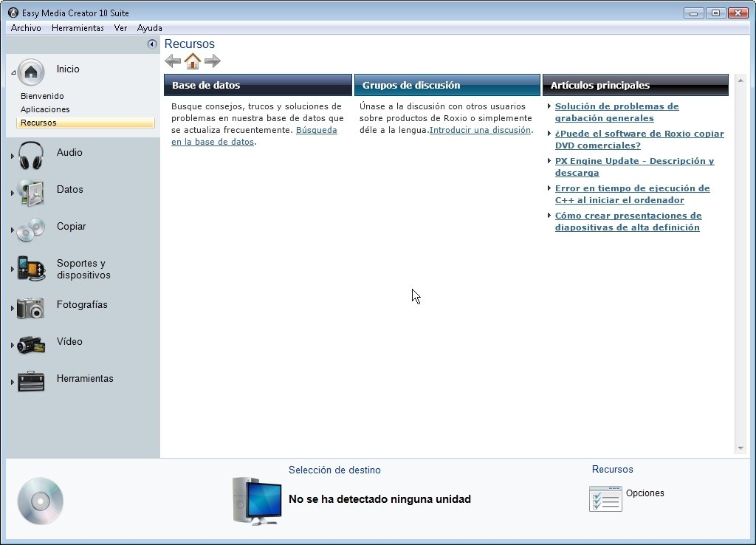
Task: Click the scrollbar up arrow
Action: 740,80
